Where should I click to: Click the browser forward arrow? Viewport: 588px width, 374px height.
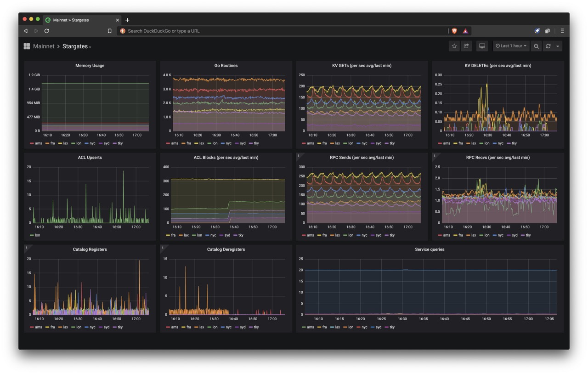coord(36,31)
